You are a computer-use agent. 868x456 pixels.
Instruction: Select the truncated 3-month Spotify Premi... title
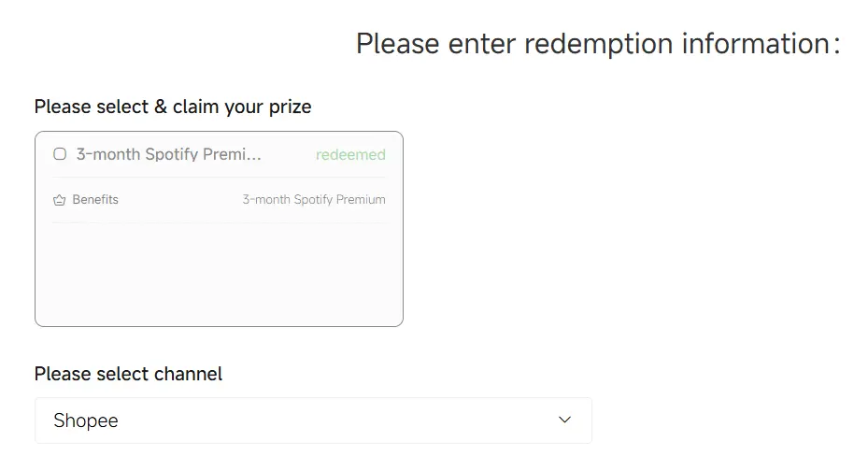[169, 154]
